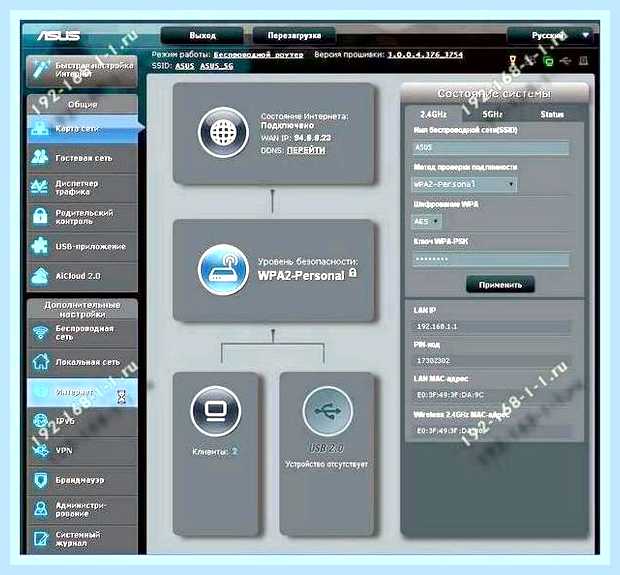Open the AiCloud 2.0 cloud icon

tap(40, 276)
